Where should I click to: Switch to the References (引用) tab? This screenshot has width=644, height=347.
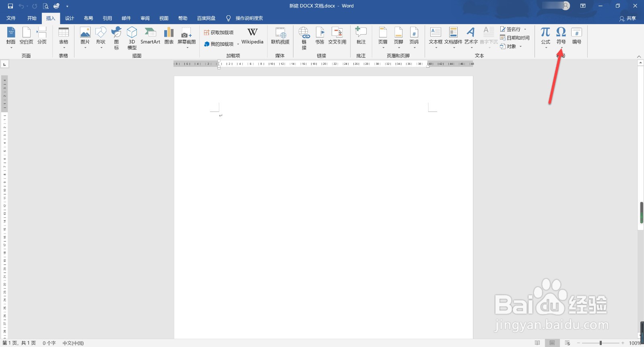107,18
